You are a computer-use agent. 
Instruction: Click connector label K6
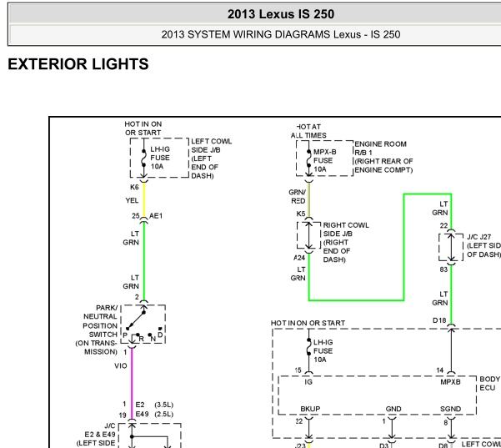(x=134, y=187)
